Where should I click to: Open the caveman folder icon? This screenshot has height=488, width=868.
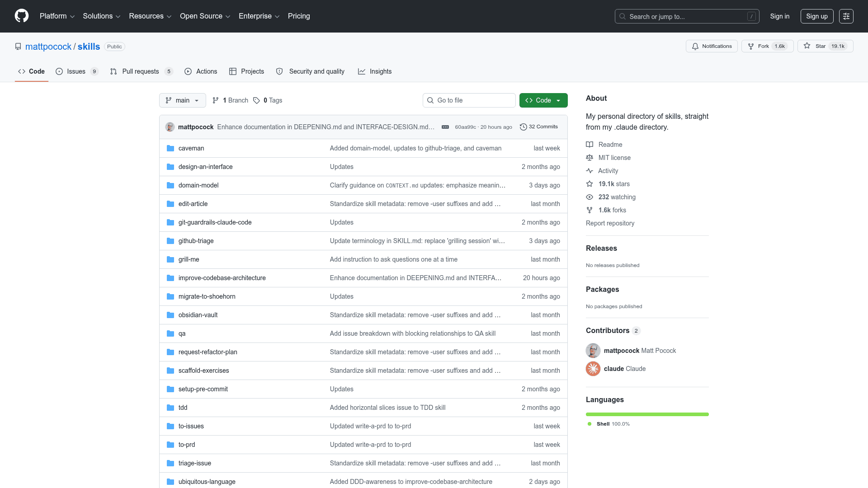coord(170,148)
